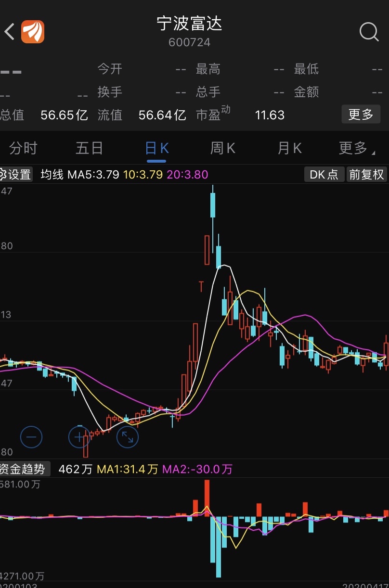Select the deepest cyan fund-flow bar

coord(219,547)
